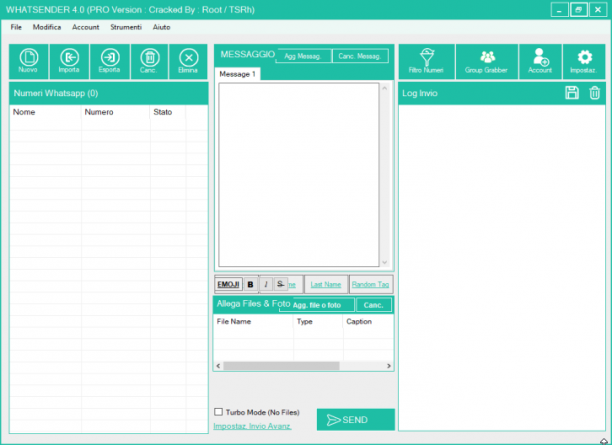The image size is (612, 445).
Task: Click message box scroll up arrow
Action: pyautogui.click(x=384, y=89)
